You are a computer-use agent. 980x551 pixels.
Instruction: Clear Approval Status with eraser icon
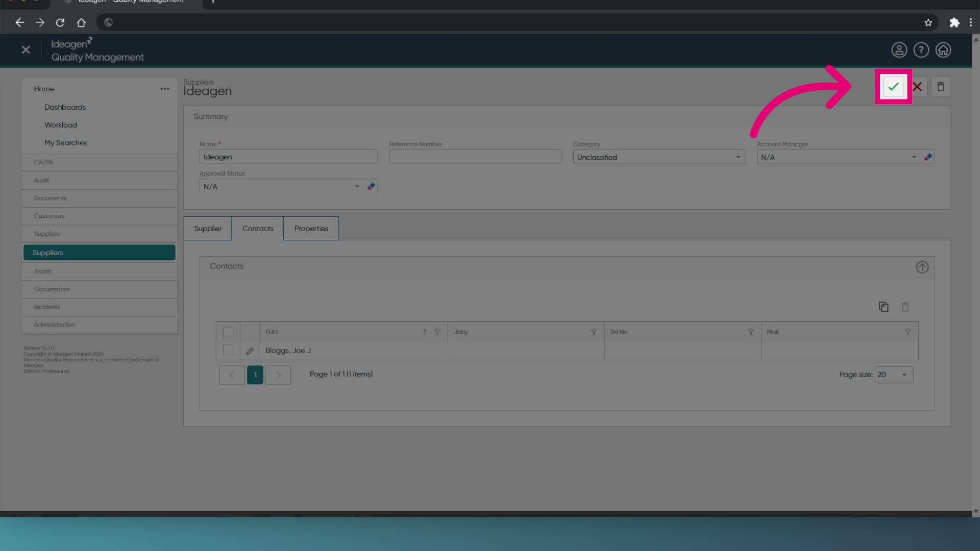coord(371,186)
